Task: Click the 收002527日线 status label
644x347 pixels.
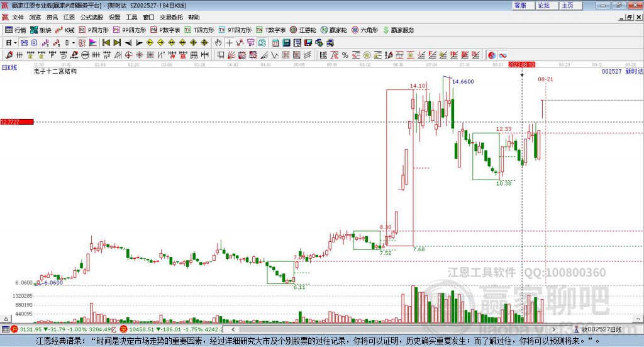Action: 598,329
